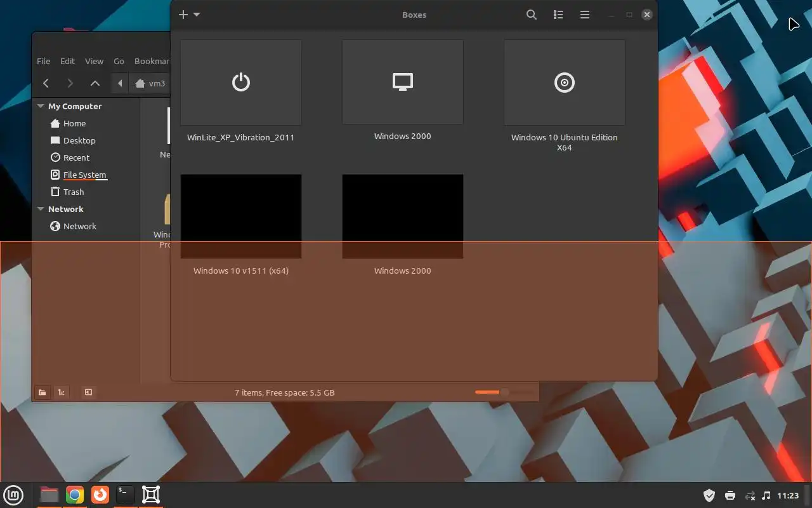Open the Bookmarks menu in the file manager
The height and width of the screenshot is (508, 812).
point(152,61)
